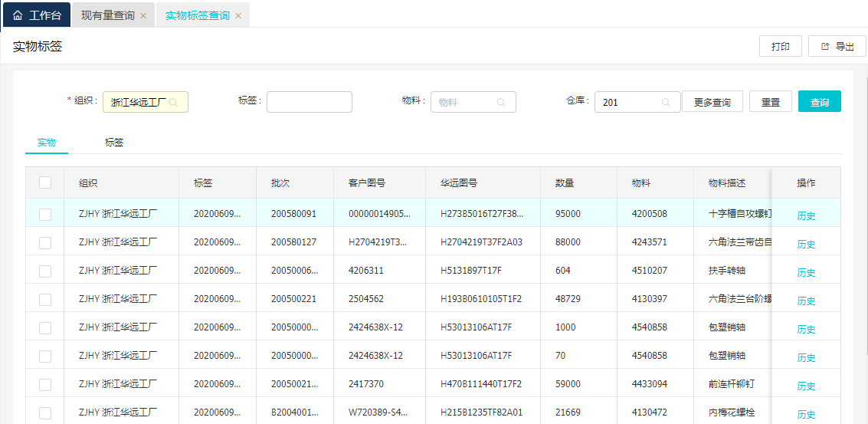Click cell H273B5016T27F38...
This screenshot has height=424, width=868.
coord(482,213)
